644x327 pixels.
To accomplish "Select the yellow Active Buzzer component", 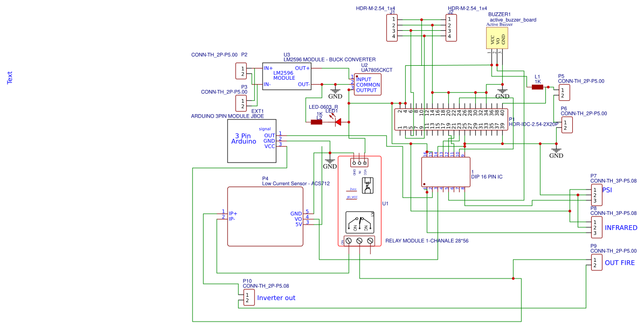I will [497, 38].
